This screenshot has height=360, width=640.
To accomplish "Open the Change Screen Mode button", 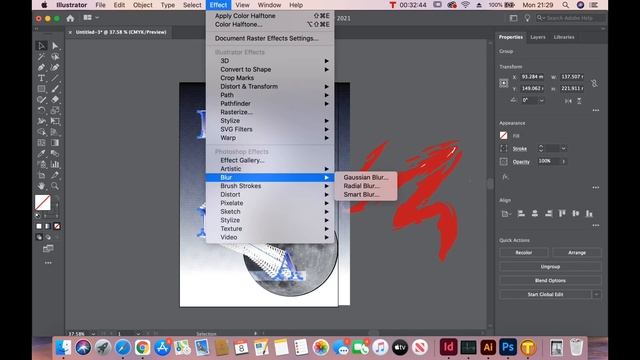I will point(48,248).
